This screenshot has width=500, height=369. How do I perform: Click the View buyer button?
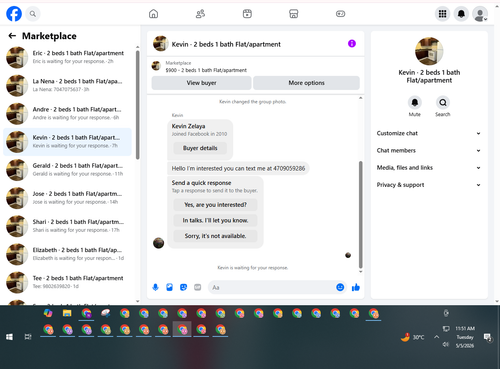pos(201,83)
